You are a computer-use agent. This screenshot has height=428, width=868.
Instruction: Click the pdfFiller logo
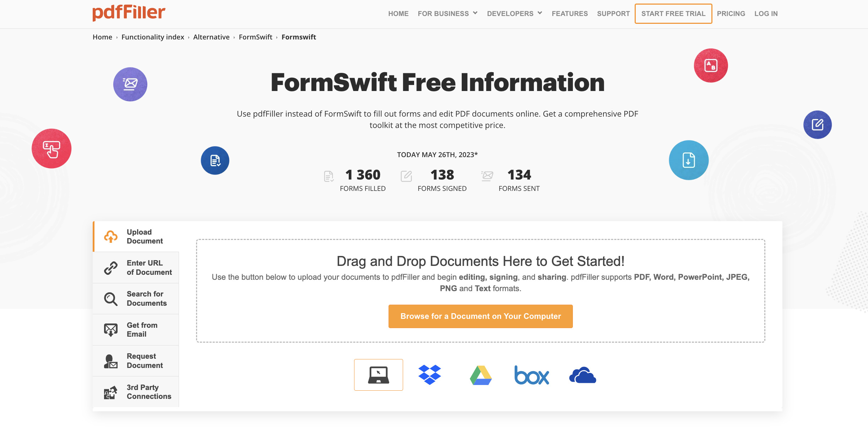pos(129,13)
